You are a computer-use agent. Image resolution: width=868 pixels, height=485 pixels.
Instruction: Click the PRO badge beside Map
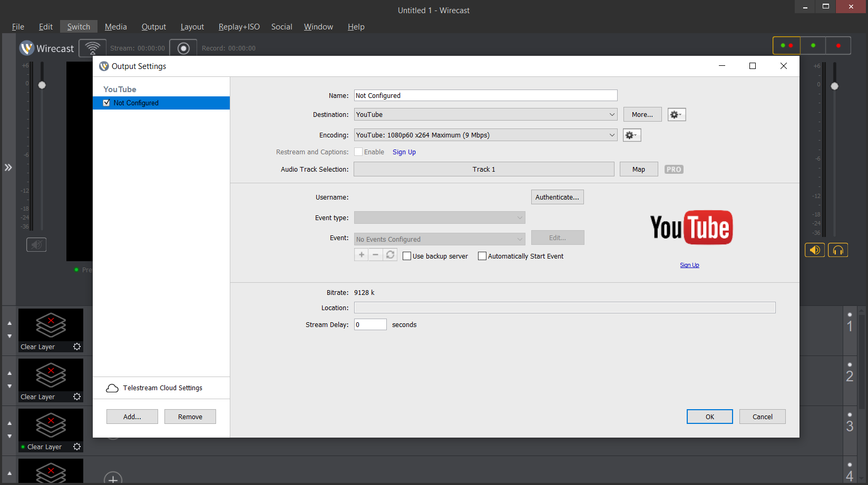pos(674,169)
